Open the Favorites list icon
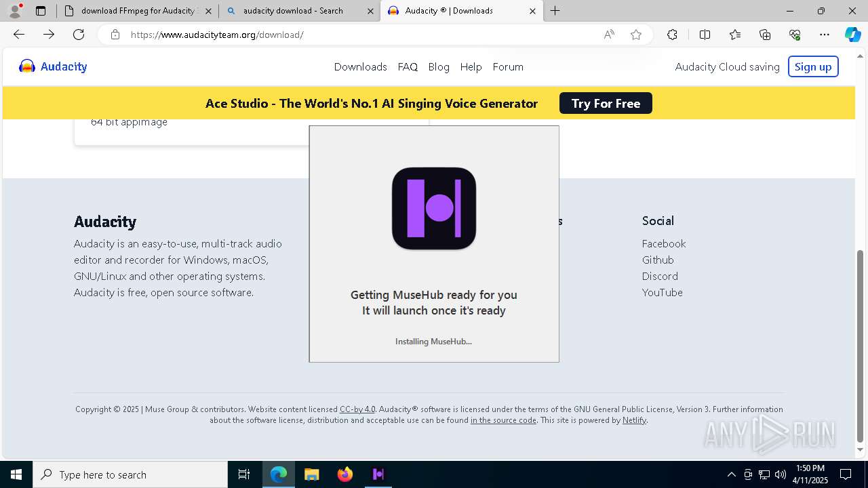 pos(735,35)
